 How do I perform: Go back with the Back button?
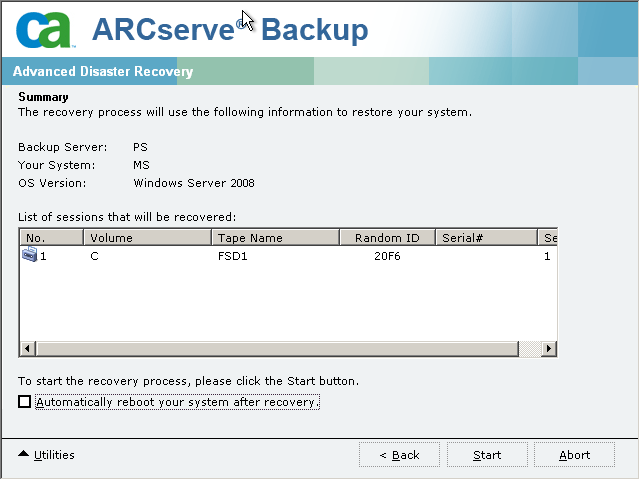click(399, 455)
